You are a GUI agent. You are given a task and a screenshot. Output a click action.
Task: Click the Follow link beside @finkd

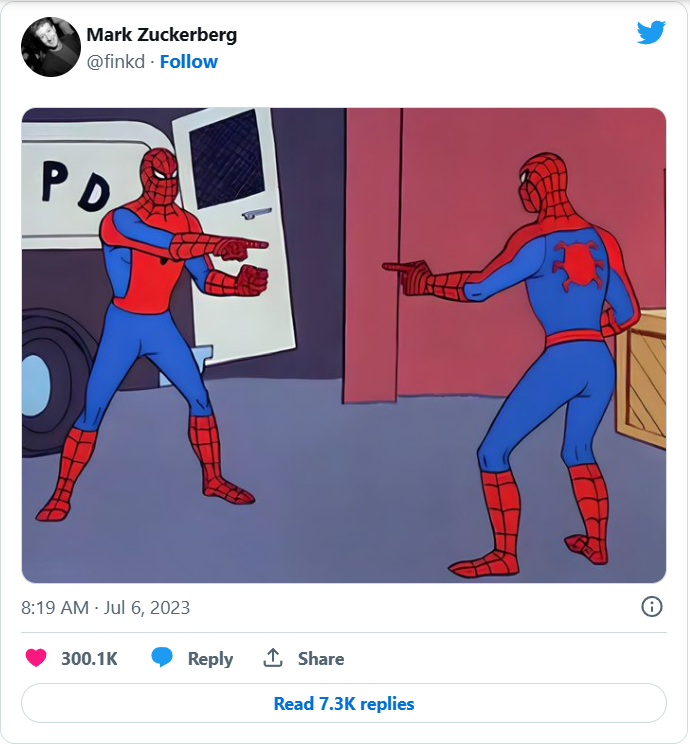click(x=189, y=61)
